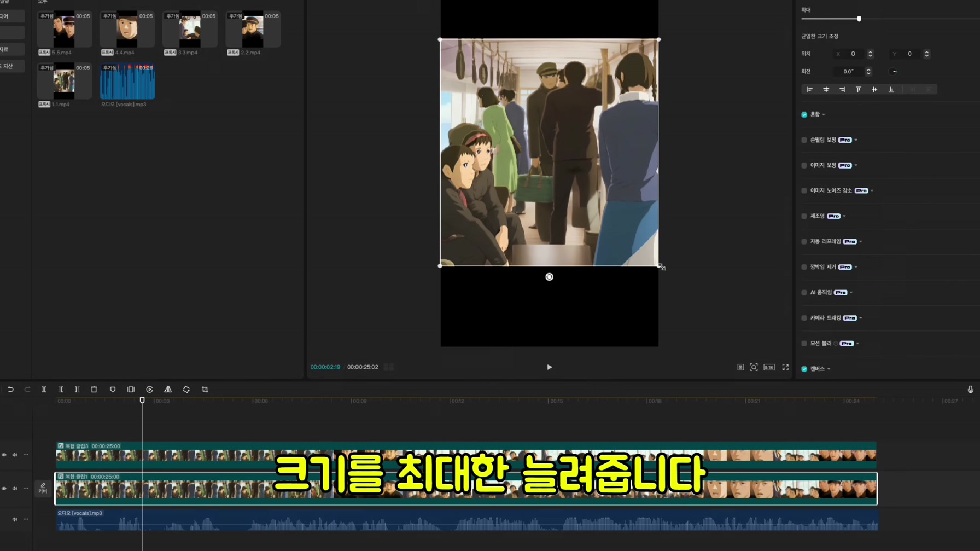980x551 pixels.
Task: Enable the 깜박임 제거 checkbox
Action: coord(804,267)
